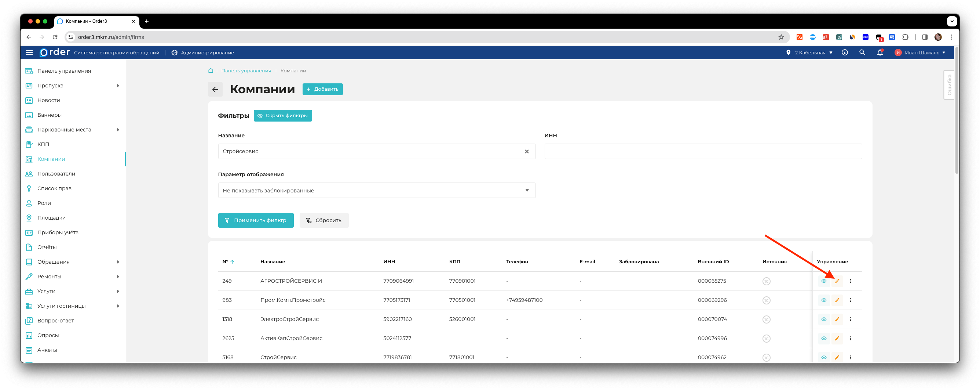Clear the Название filter with X icon

[x=527, y=152]
